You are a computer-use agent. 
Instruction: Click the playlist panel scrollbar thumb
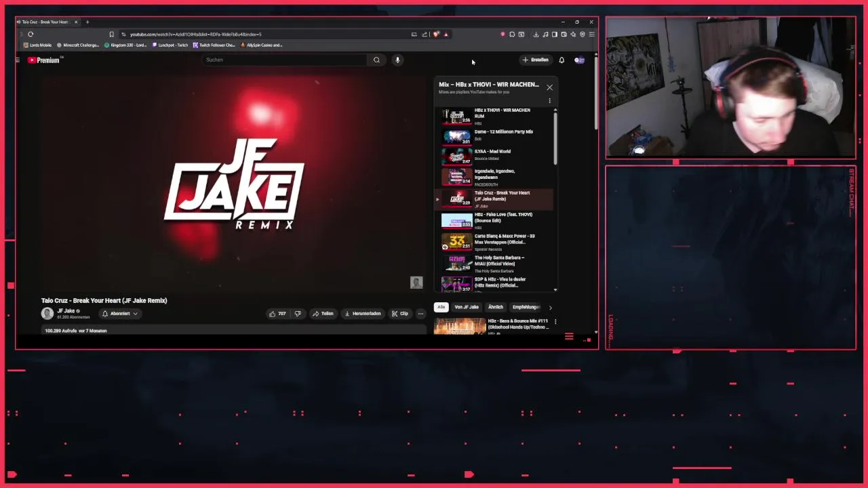point(555,138)
